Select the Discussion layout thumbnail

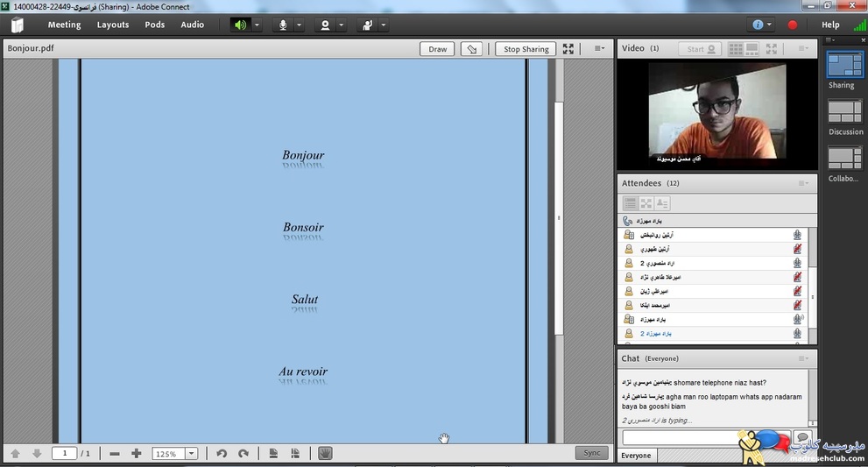pos(844,111)
